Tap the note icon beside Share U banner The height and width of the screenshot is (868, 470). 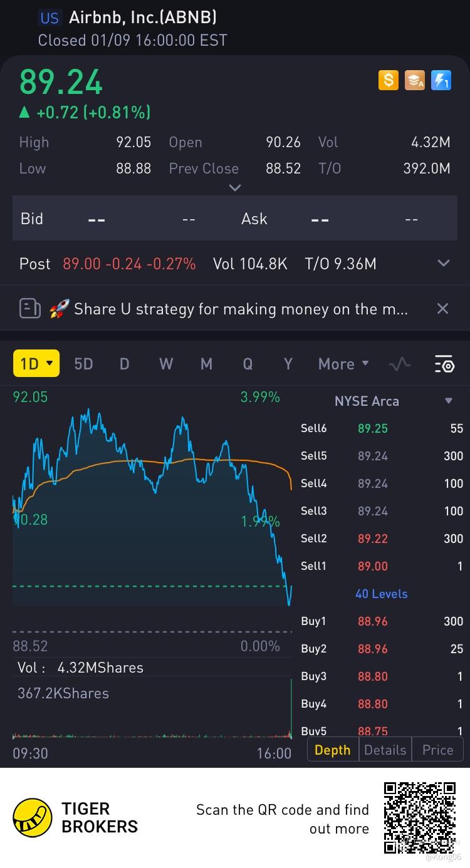[29, 309]
